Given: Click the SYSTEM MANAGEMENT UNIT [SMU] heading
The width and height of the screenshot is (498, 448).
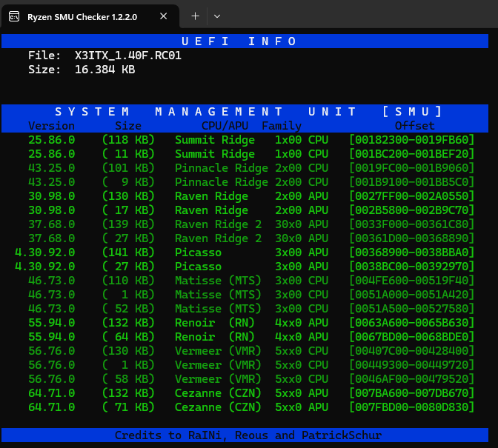Looking at the screenshot, I should (248, 111).
